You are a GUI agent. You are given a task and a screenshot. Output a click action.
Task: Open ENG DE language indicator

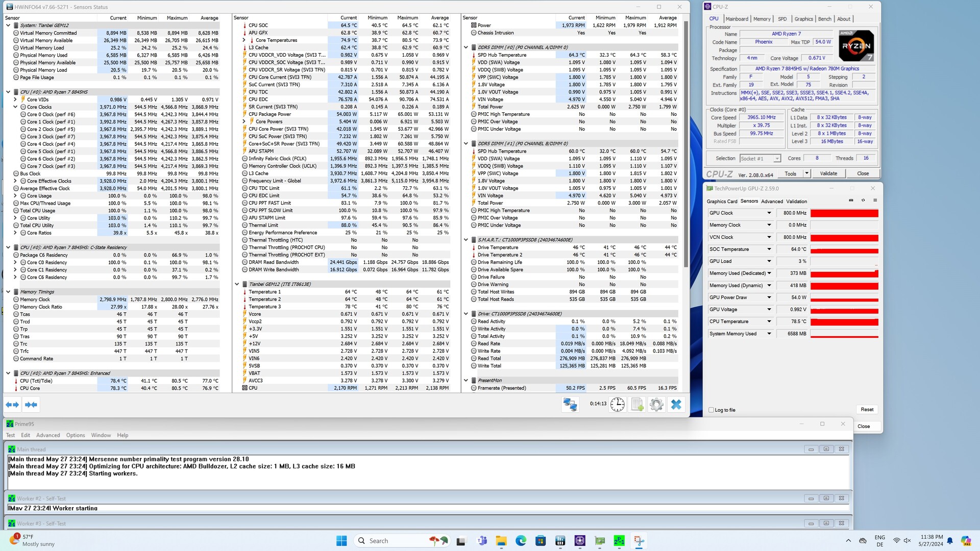point(880,541)
